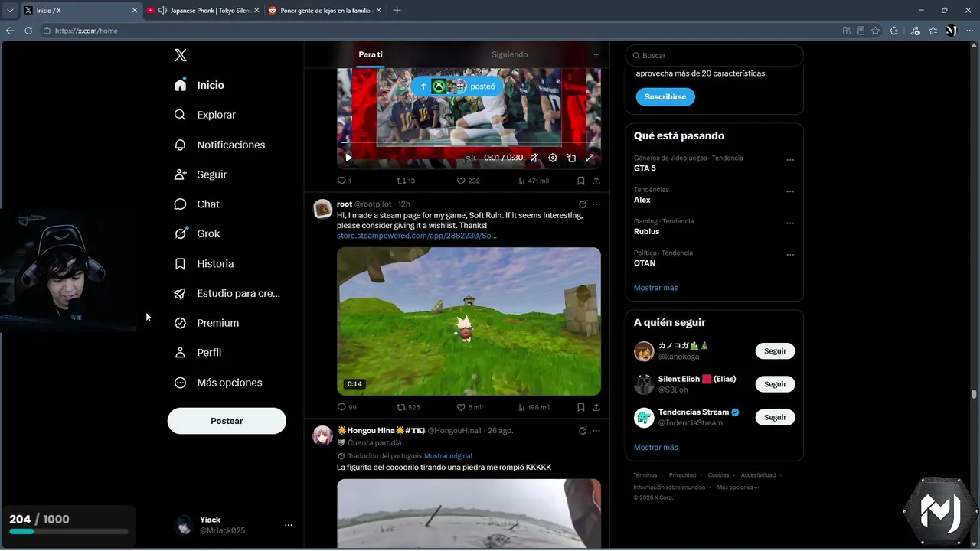Image resolution: width=980 pixels, height=551 pixels.
Task: Unmute the football video
Action: [x=534, y=158]
